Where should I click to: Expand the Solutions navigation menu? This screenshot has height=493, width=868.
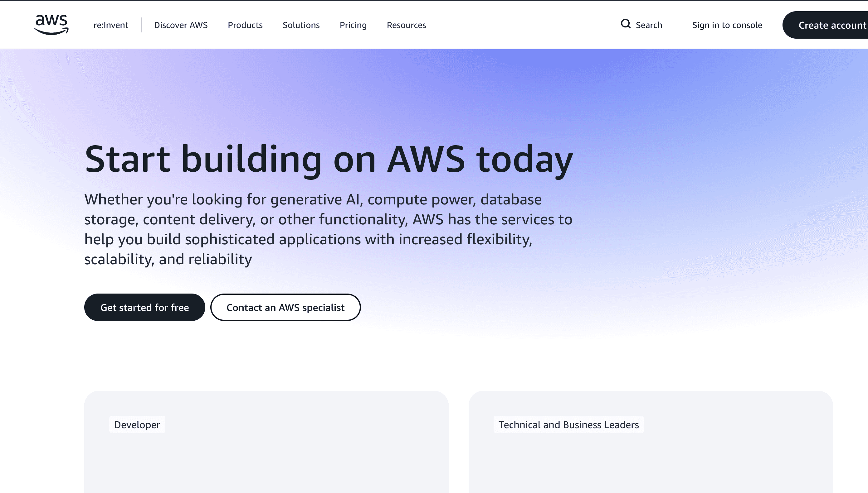click(x=301, y=25)
